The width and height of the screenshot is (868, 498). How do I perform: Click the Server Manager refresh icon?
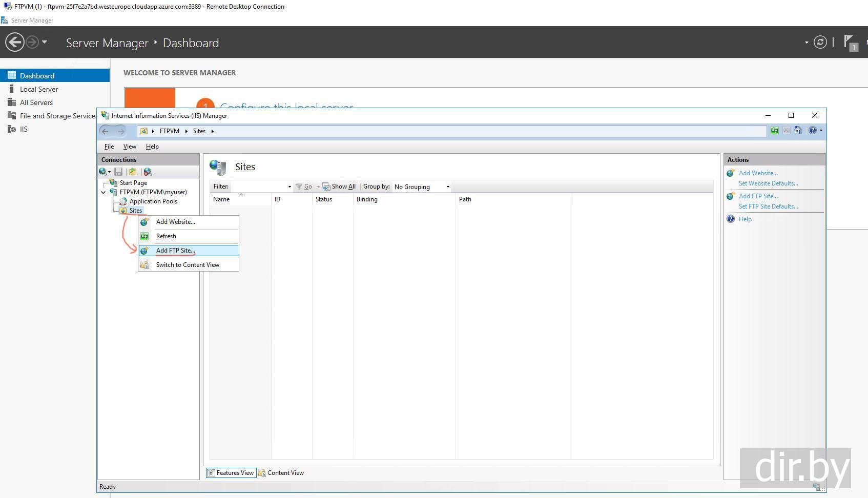pyautogui.click(x=820, y=42)
